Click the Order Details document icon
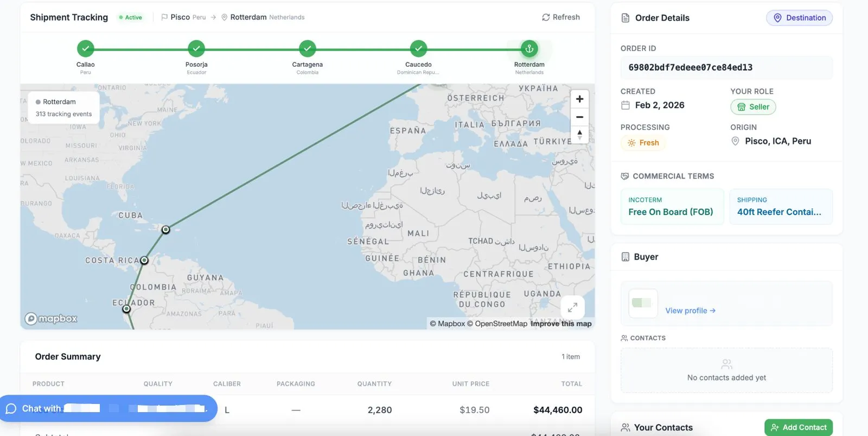This screenshot has height=436, width=868. 626,18
